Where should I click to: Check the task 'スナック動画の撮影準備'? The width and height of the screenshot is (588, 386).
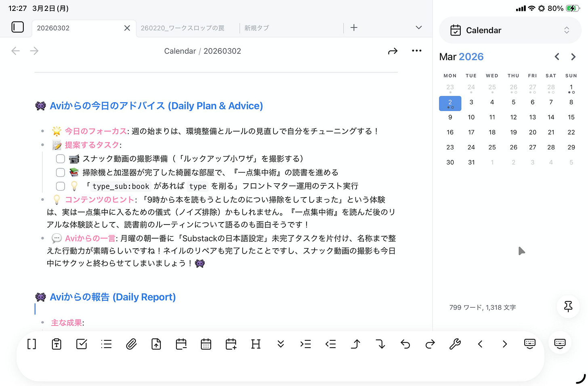[60, 159]
